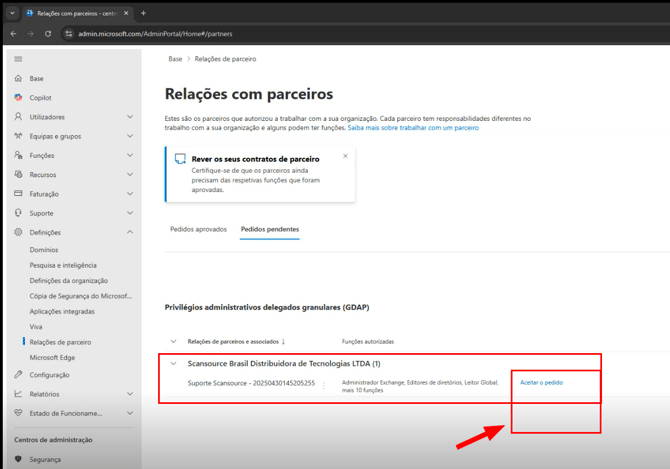Click the Aceitar o pedido link

pyautogui.click(x=541, y=383)
